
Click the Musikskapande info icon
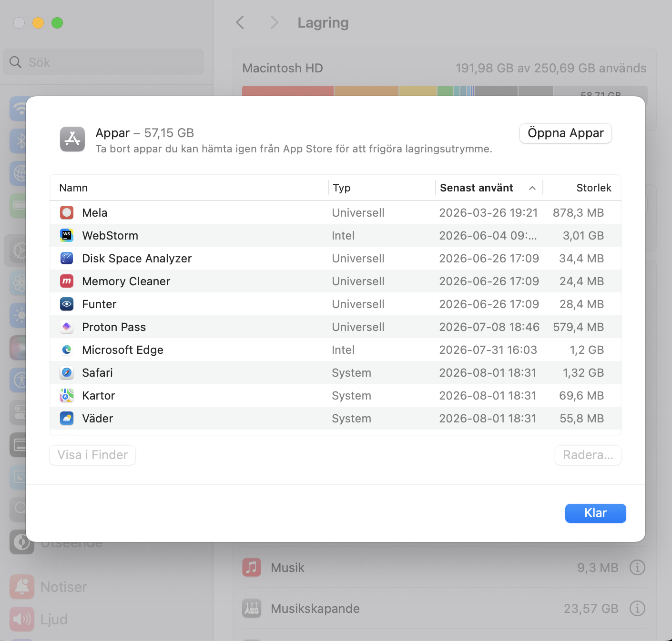point(637,608)
